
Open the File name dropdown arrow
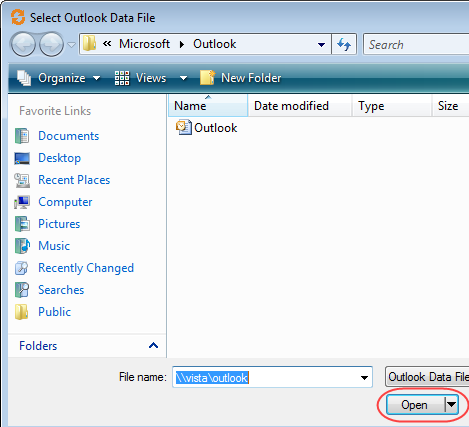[364, 378]
